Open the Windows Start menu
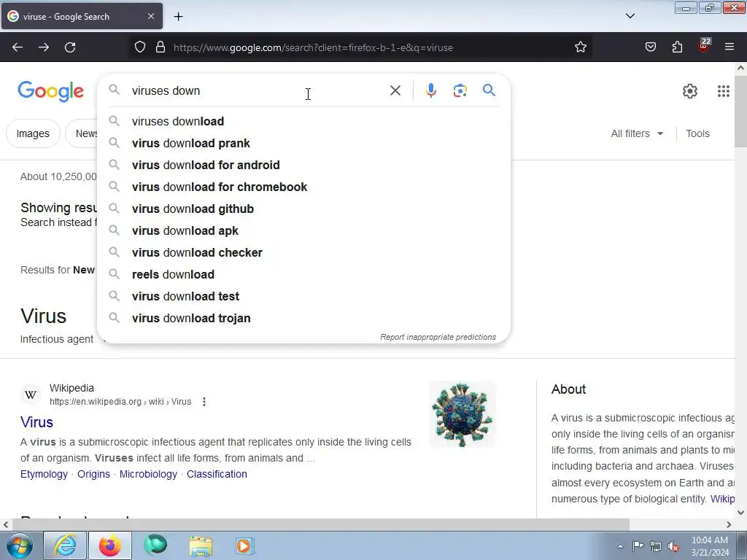This screenshot has width=747, height=560. pos(19,545)
